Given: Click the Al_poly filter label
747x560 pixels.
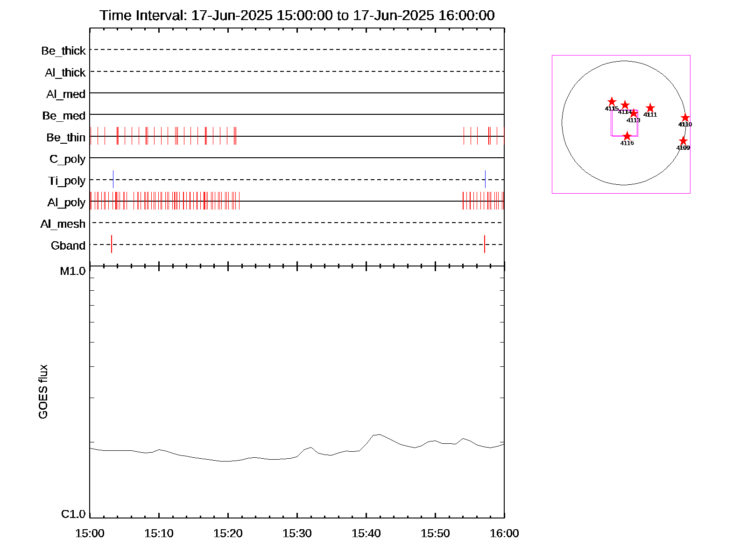Looking at the screenshot, I should pos(66,203).
